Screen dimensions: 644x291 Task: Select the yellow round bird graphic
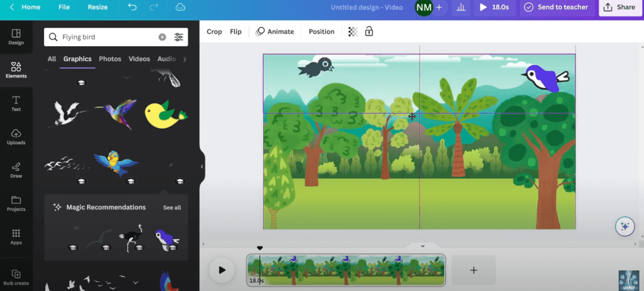point(166,115)
